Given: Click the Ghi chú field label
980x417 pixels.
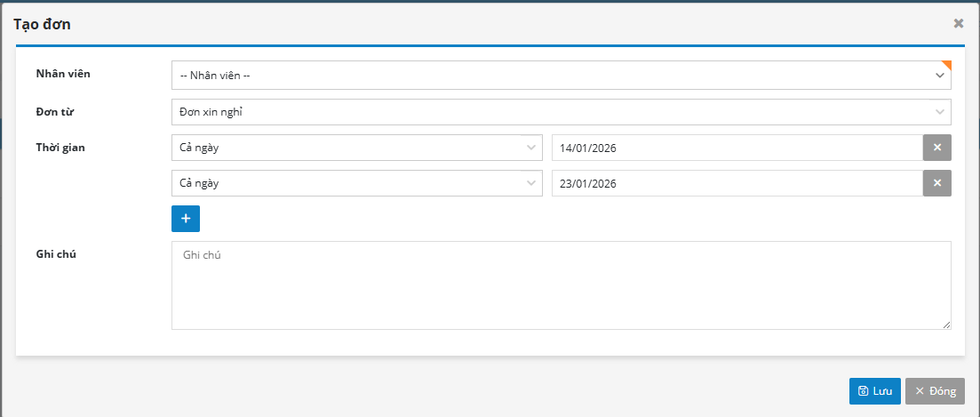Looking at the screenshot, I should [55, 254].
